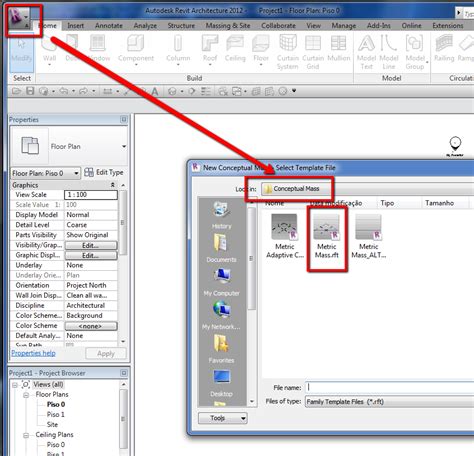The width and height of the screenshot is (474, 456).
Task: Click the File name input field
Action: [389, 387]
